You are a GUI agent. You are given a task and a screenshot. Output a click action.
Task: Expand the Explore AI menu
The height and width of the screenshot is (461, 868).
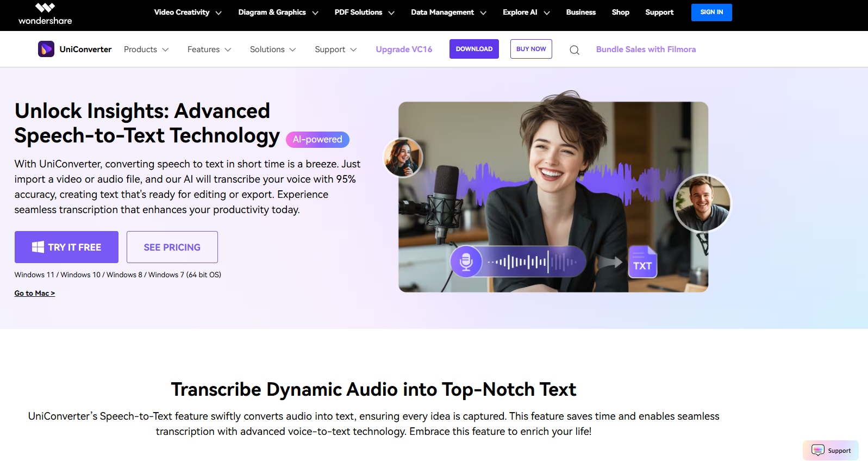[526, 13]
